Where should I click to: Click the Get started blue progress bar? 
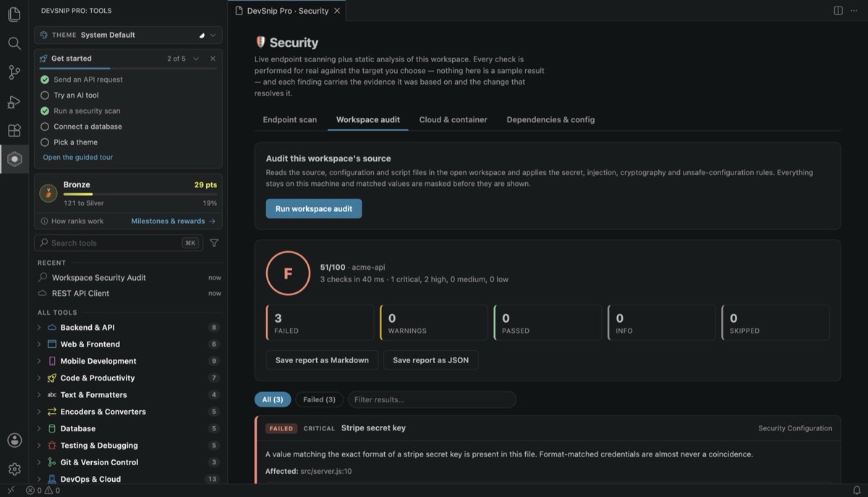click(x=75, y=69)
